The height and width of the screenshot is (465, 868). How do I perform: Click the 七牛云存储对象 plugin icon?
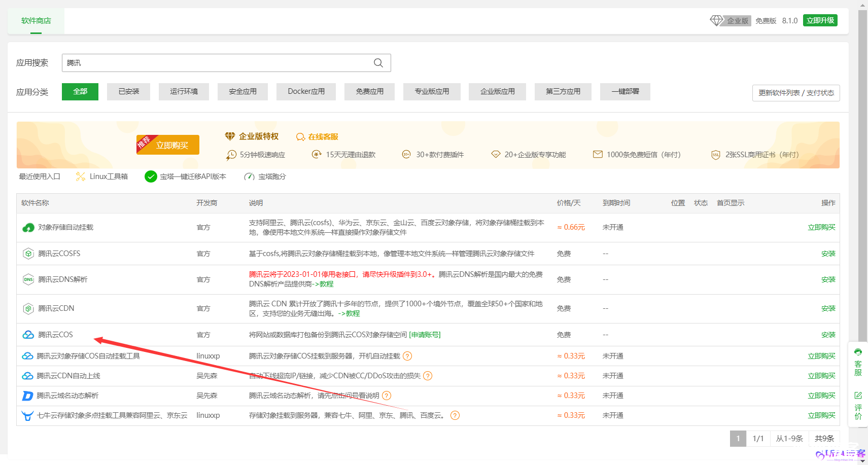click(x=27, y=416)
